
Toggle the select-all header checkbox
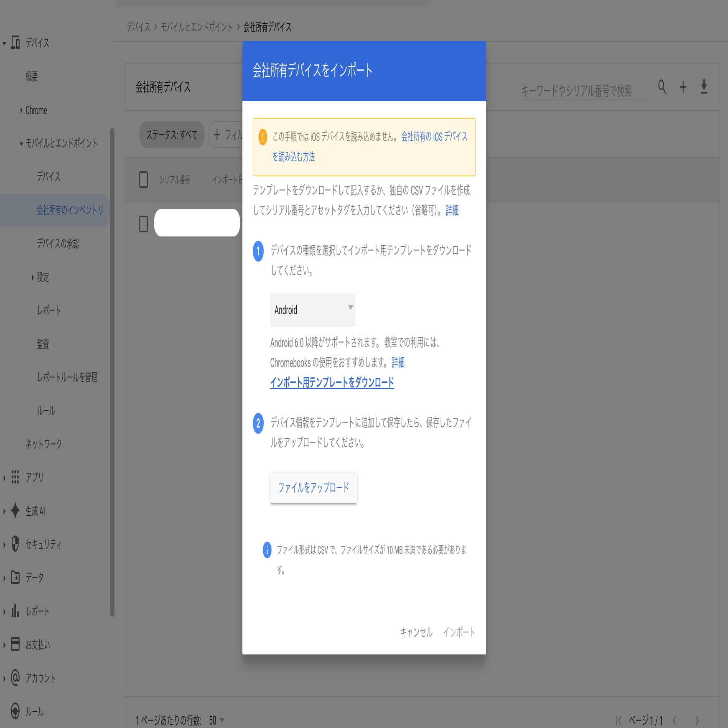143,180
